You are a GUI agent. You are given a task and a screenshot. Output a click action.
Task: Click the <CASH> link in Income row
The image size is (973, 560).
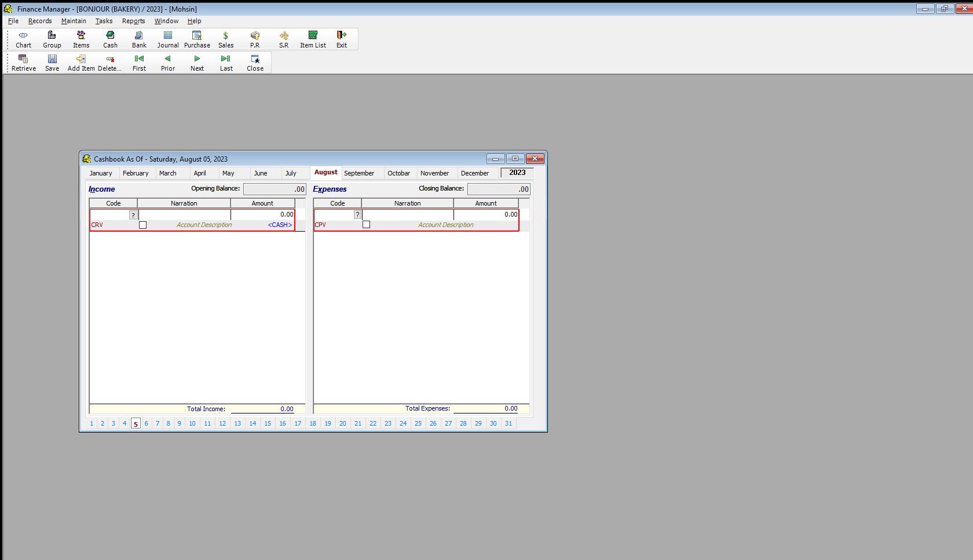tap(280, 225)
